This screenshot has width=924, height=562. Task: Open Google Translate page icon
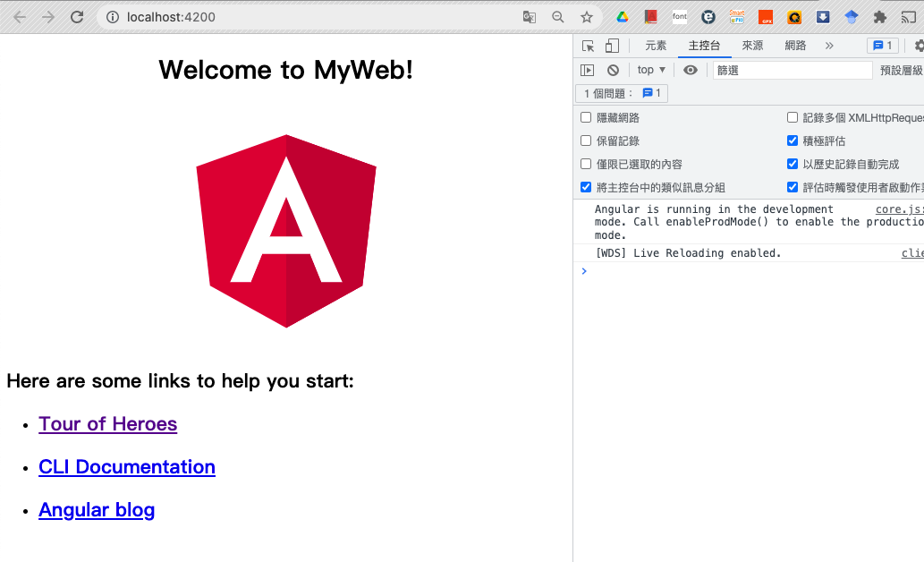pyautogui.click(x=530, y=17)
